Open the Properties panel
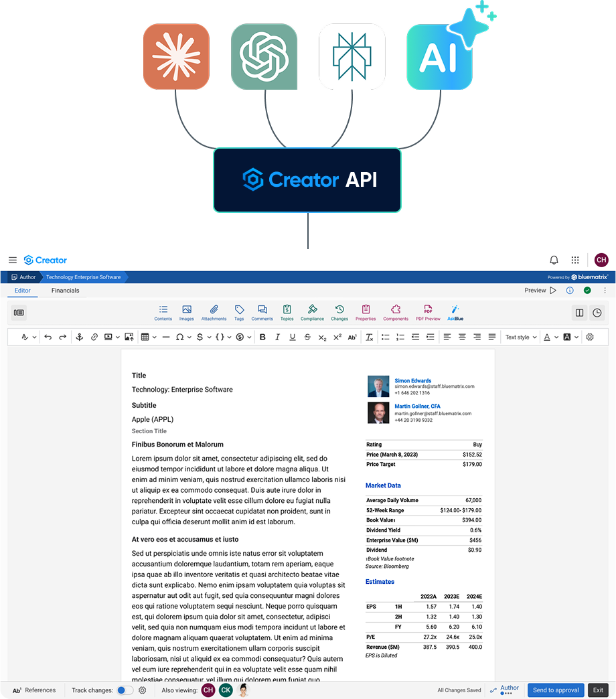 coord(366,313)
